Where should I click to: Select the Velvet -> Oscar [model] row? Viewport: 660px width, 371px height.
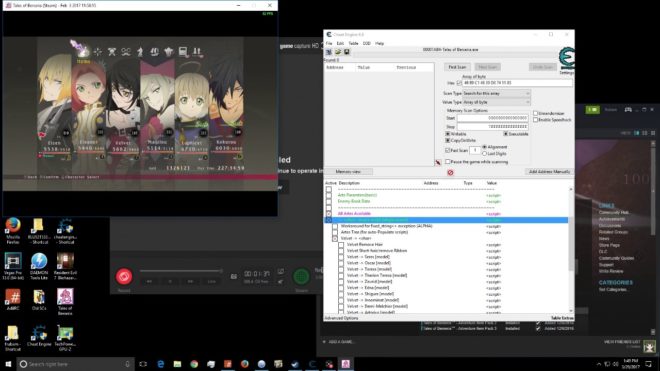point(369,263)
